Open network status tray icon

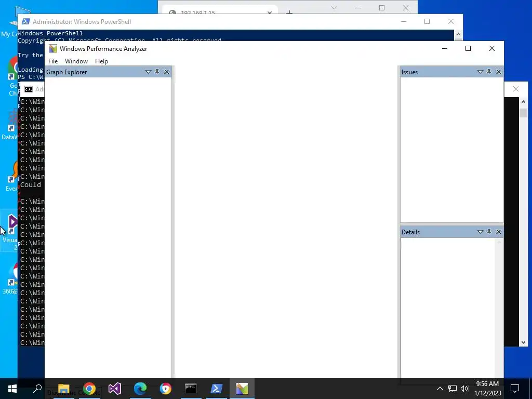453,389
